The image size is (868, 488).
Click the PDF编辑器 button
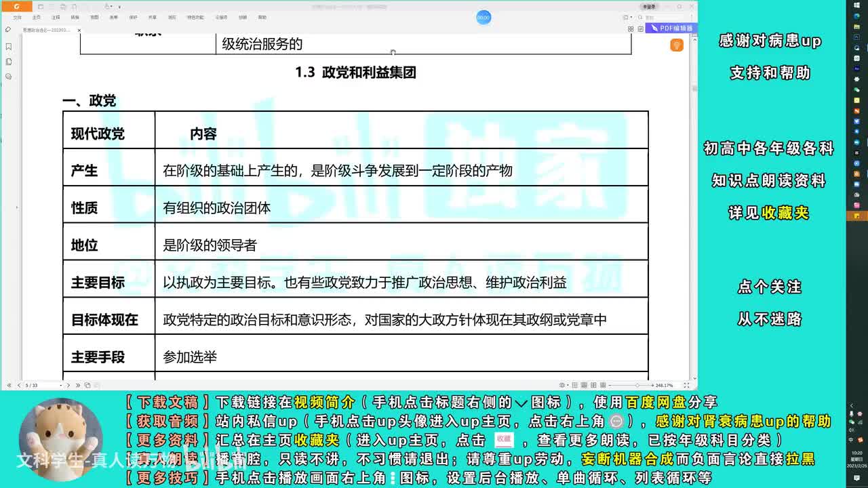(x=671, y=28)
